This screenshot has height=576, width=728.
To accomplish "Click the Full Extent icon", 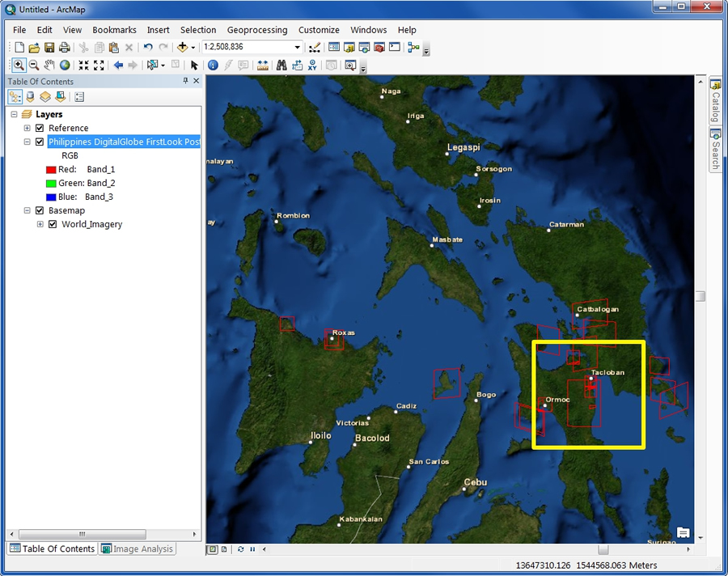I will pos(66,65).
